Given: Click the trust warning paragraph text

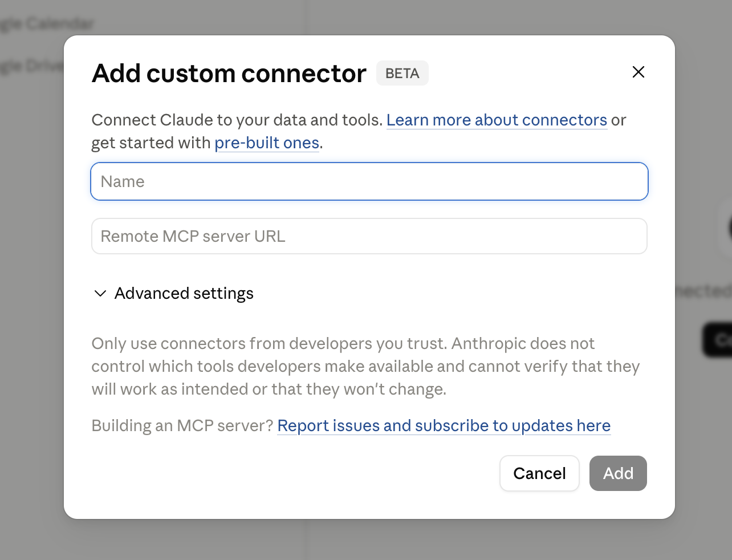Looking at the screenshot, I should click(x=365, y=366).
